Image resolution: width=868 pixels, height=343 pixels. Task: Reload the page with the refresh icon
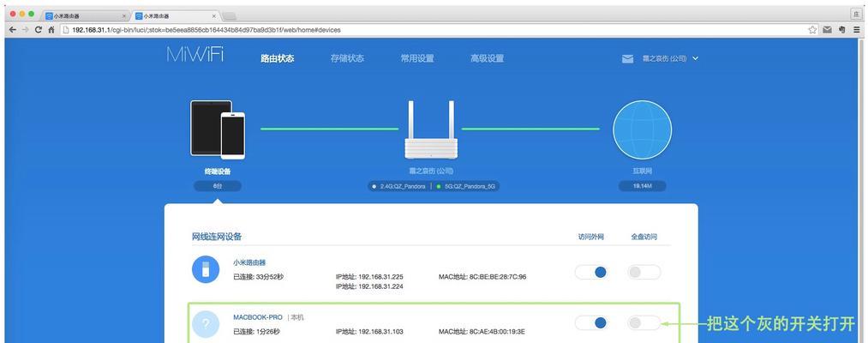(x=39, y=30)
